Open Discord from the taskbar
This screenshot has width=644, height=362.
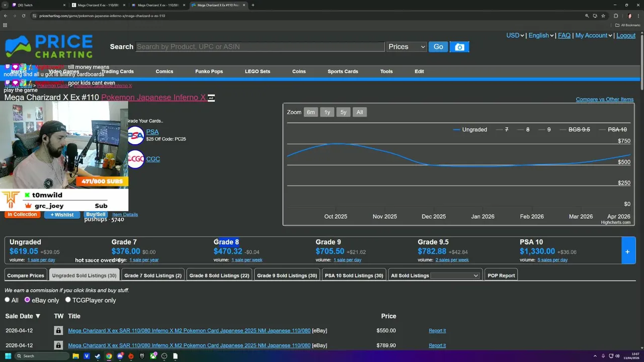[120, 356]
